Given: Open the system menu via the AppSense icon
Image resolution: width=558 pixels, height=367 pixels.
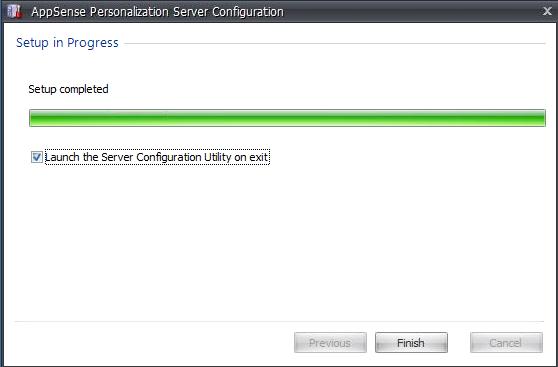Looking at the screenshot, I should (15, 11).
